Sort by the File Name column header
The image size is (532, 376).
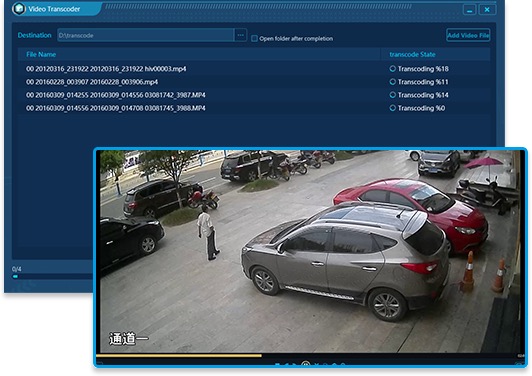point(41,54)
